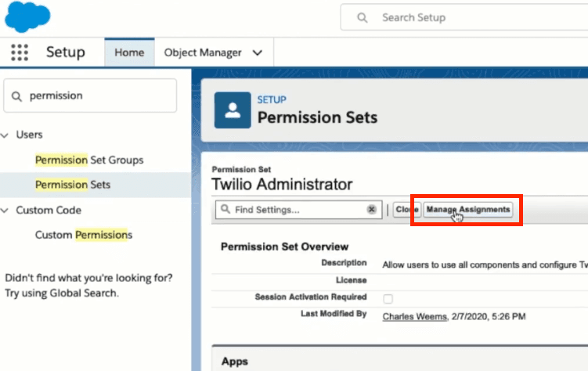
Task: Click the 'Description' field label
Action: [344, 263]
